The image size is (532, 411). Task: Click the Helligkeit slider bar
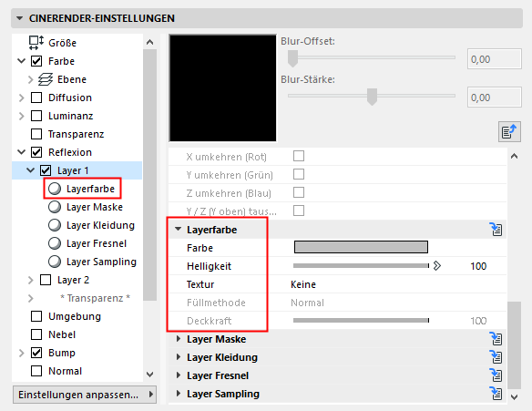(x=361, y=266)
